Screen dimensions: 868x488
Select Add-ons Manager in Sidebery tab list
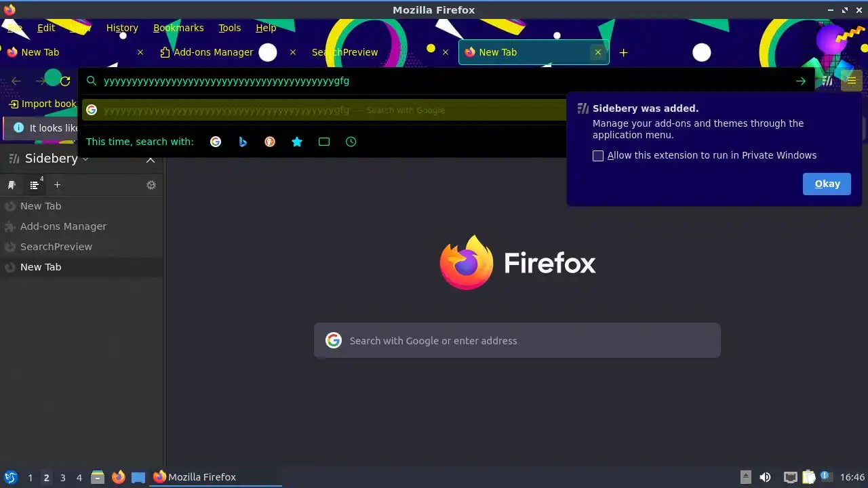pos(81,226)
